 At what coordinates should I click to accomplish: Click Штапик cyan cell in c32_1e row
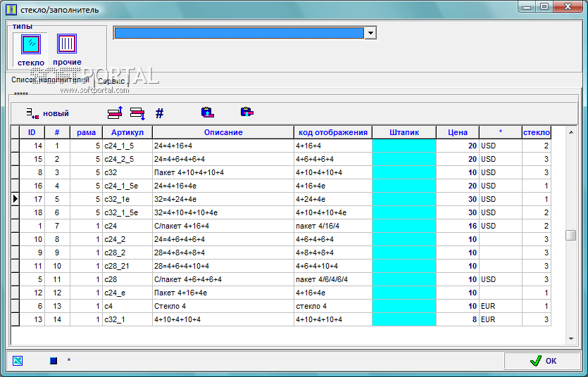point(404,199)
